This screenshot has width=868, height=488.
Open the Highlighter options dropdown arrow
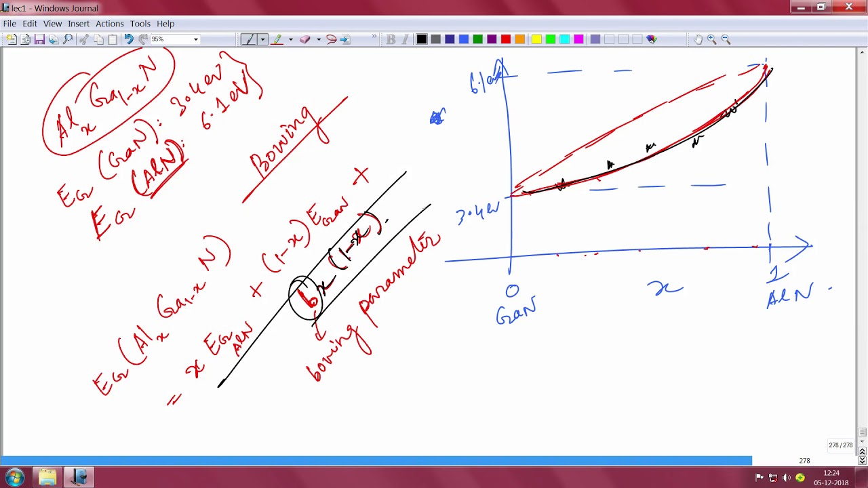(x=290, y=39)
